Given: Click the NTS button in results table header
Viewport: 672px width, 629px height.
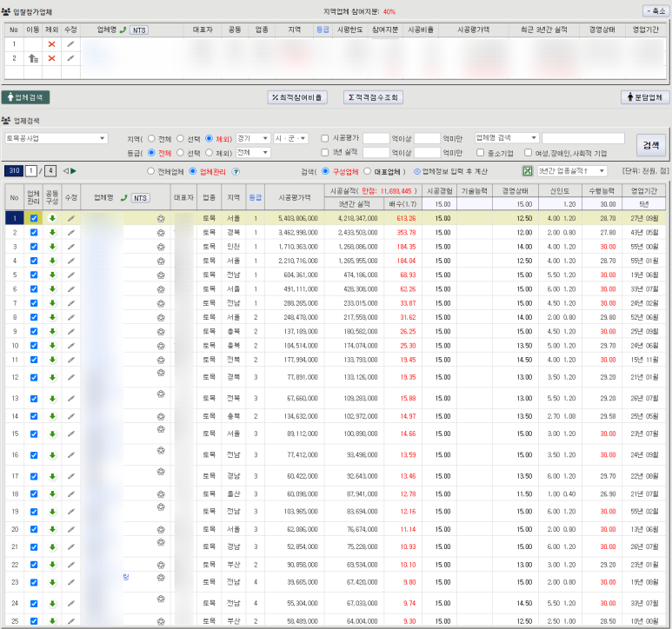Looking at the screenshot, I should 140,198.
